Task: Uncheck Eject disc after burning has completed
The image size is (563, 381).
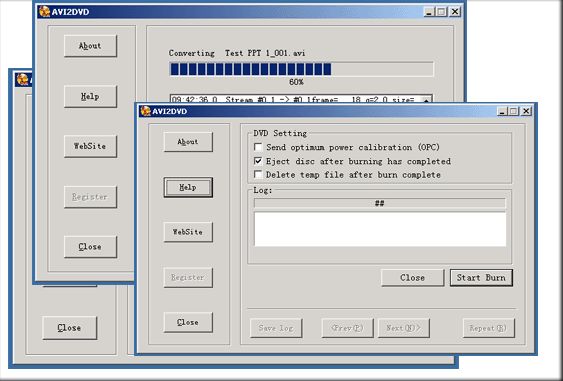Action: click(x=258, y=161)
